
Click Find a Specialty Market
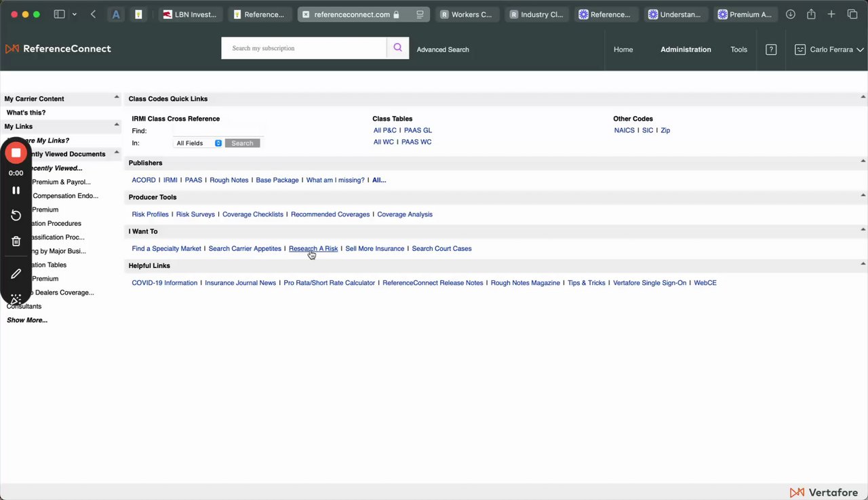click(x=166, y=248)
